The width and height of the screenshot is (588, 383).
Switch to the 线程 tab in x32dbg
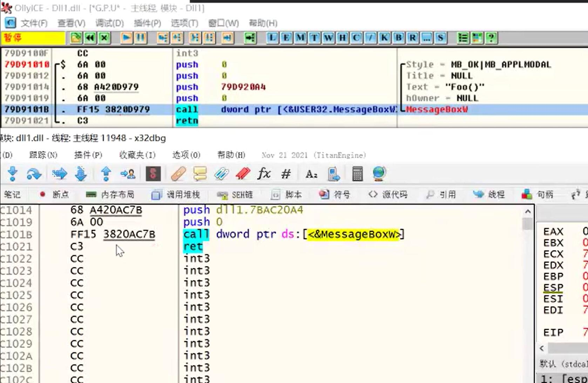[489, 194]
